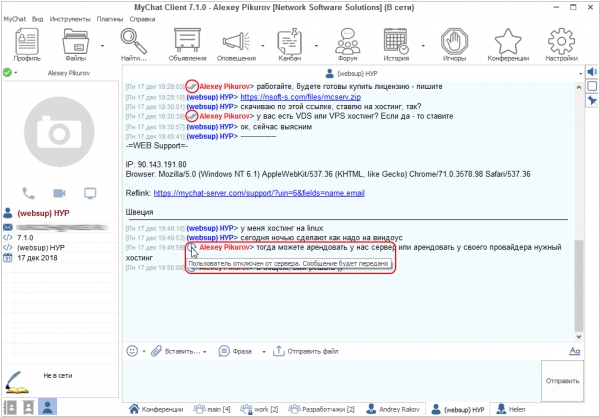Open the MyChat menu
600x417 pixels.
(x=15, y=19)
